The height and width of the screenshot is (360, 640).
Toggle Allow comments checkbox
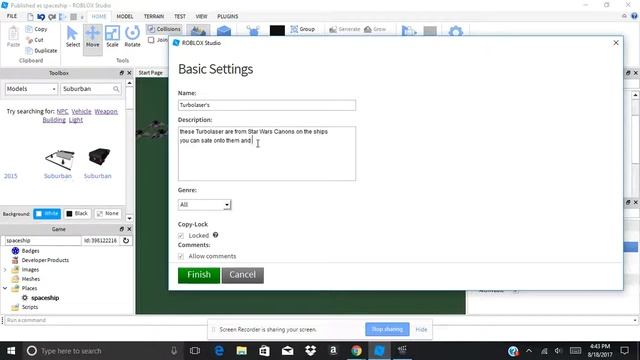coord(181,256)
